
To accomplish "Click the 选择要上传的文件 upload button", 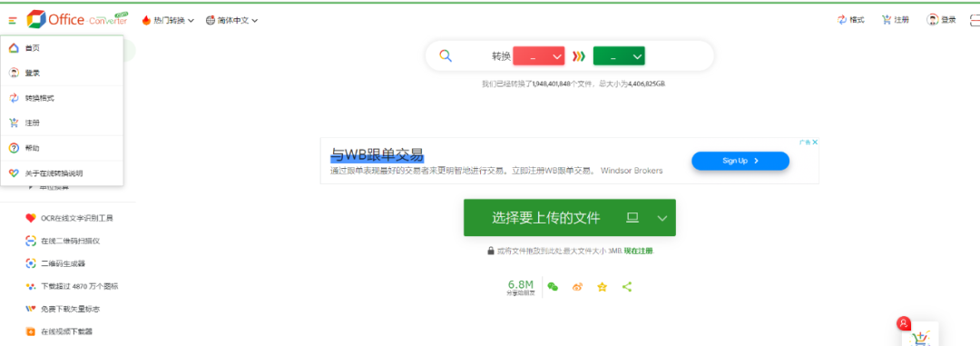I will coord(569,218).
